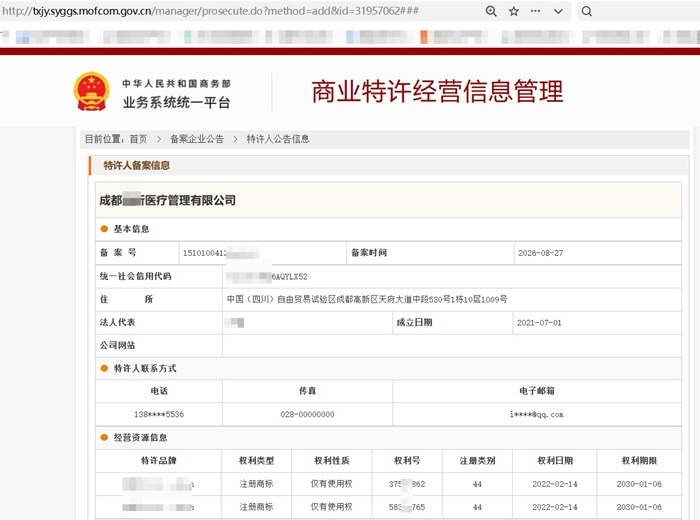Click the search magnifier icon in search box
700x520 pixels.
pyautogui.click(x=587, y=11)
